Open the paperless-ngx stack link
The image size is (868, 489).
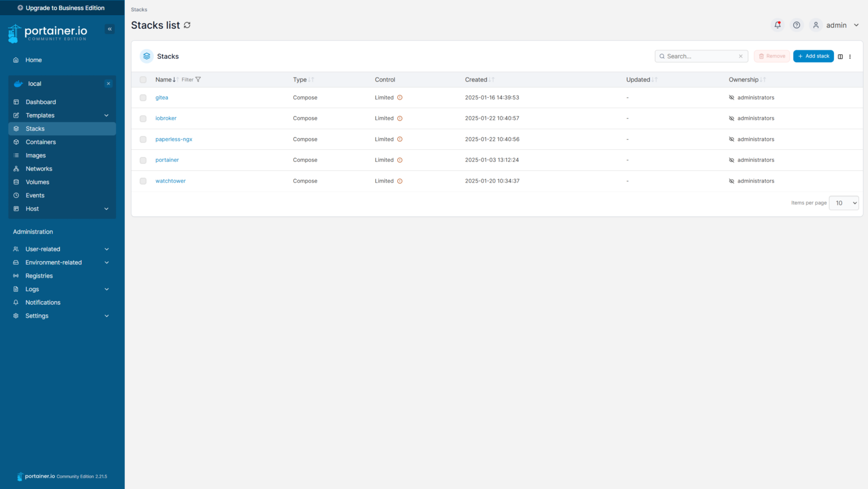click(173, 139)
